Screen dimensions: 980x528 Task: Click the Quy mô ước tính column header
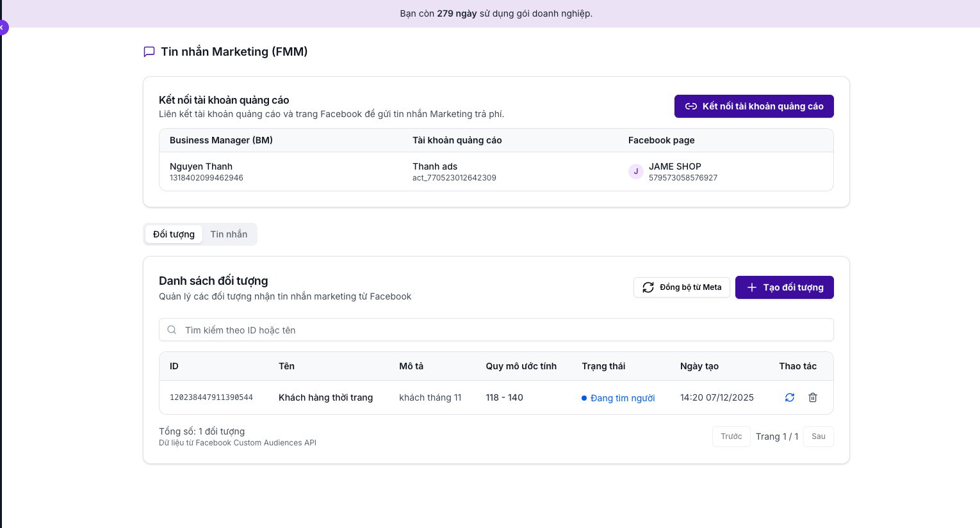coord(521,366)
